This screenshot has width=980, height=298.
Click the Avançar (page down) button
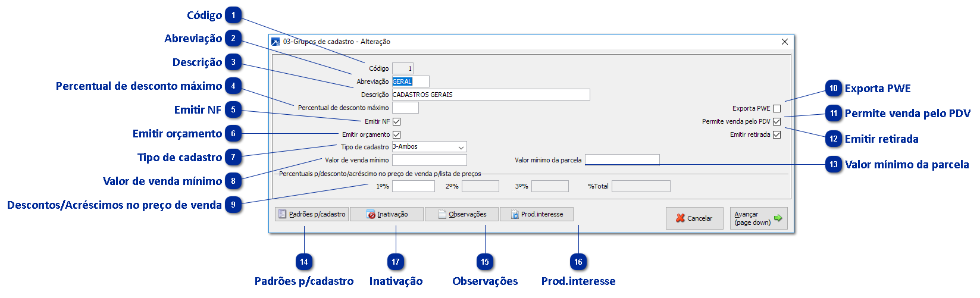[x=759, y=218]
